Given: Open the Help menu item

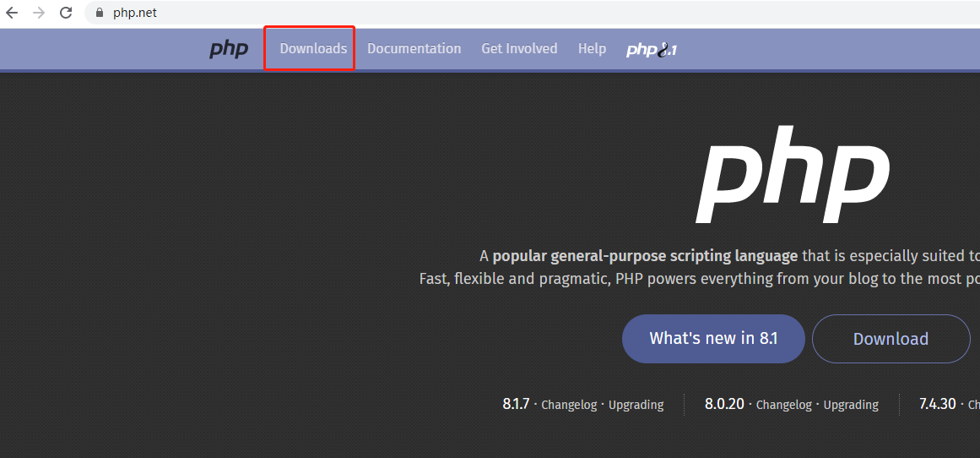Looking at the screenshot, I should tap(592, 48).
